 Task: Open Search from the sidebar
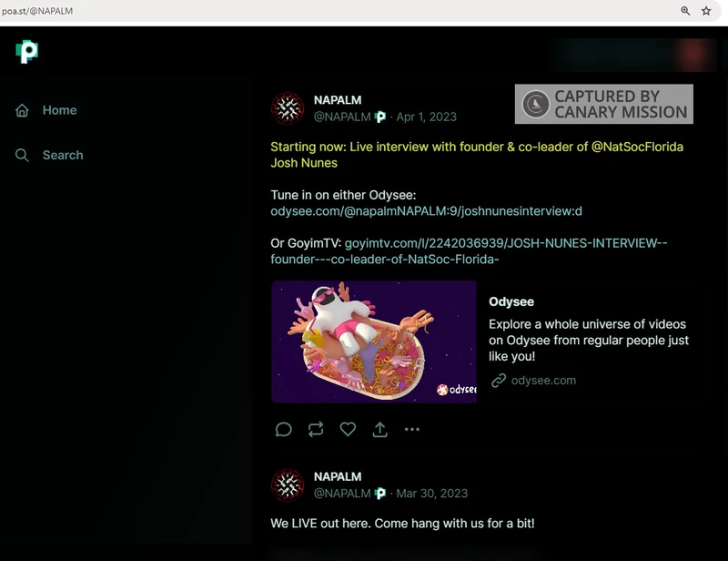pos(63,155)
